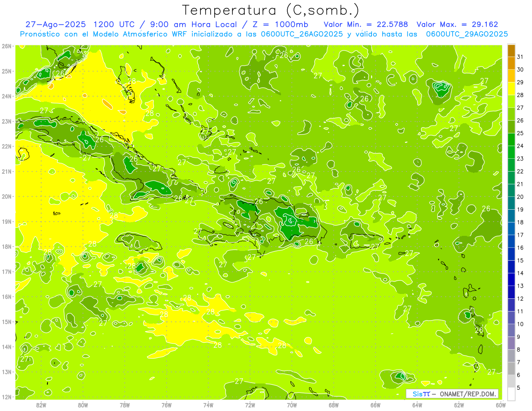The width and height of the screenshot is (532, 411).
Task: Click the '70W' longitude axis label
Action: pyautogui.click(x=292, y=404)
